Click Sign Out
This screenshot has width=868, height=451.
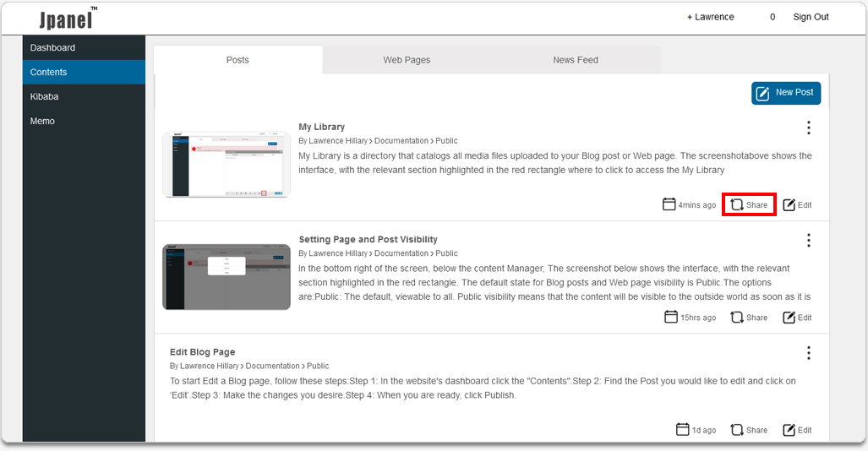811,17
